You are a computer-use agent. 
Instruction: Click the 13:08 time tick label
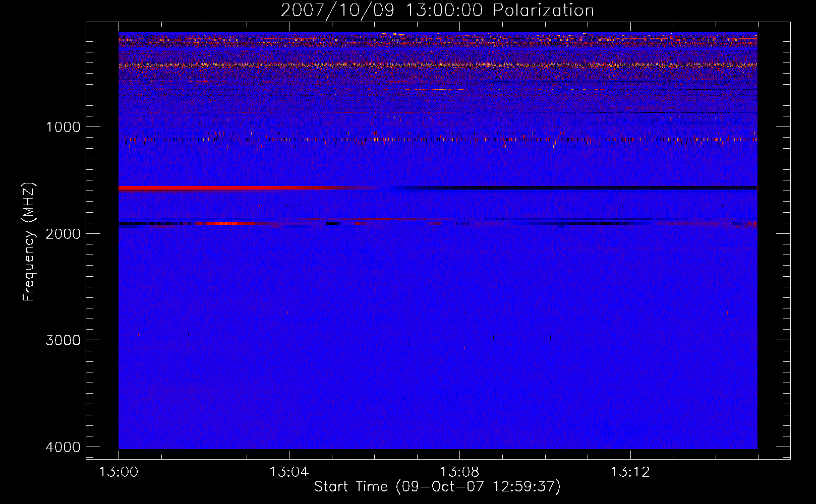pos(459,472)
